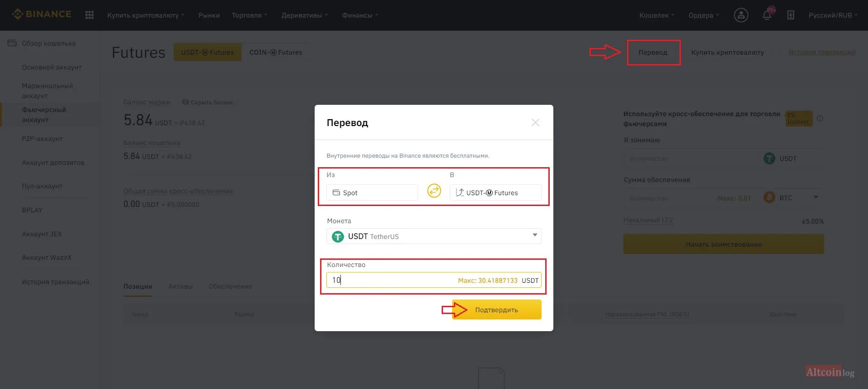Click the Начальный LTV label
The image size is (868, 389).
pyautogui.click(x=648, y=220)
